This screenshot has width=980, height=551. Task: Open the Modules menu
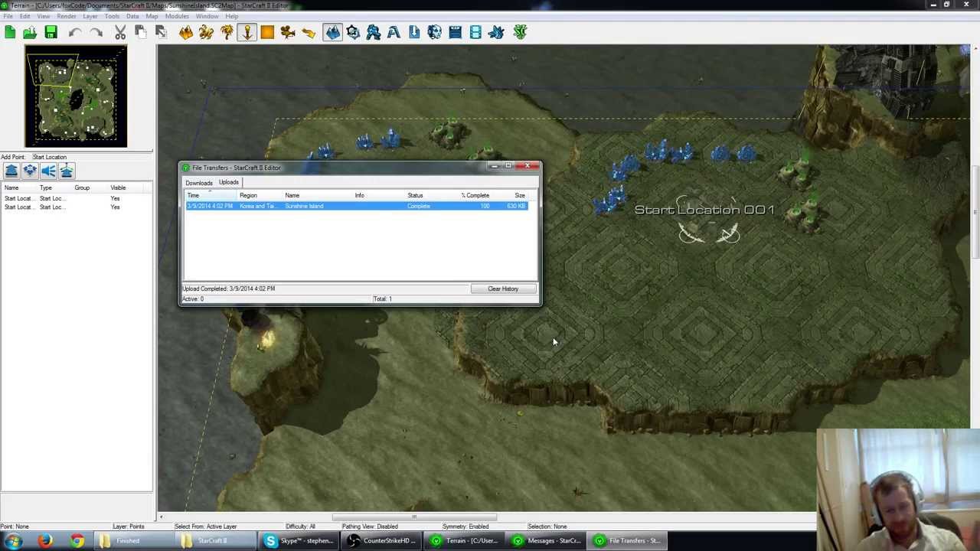177,16
